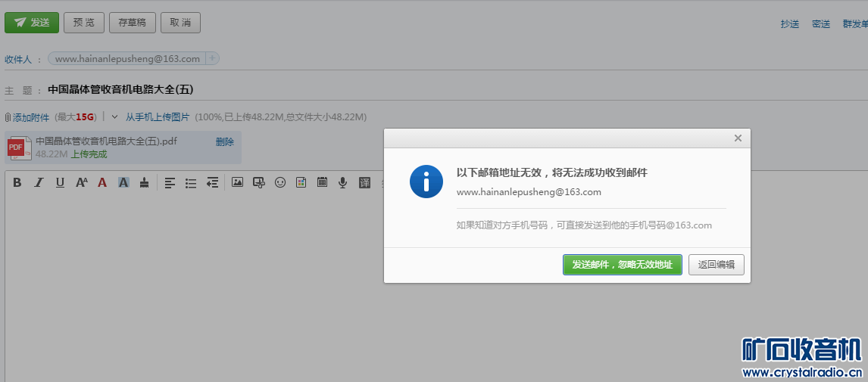
Task: Add a 抄送 CC field
Action: (790, 23)
